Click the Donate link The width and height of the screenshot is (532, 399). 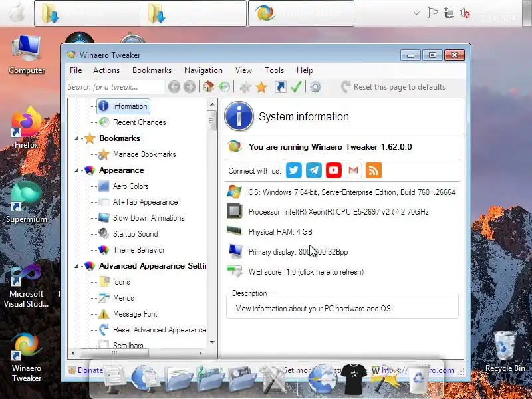90,370
